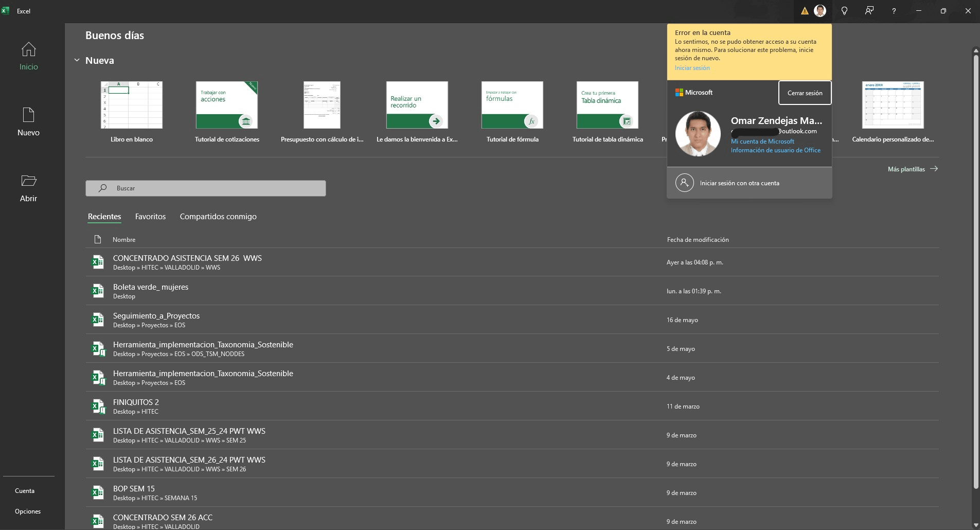Go to the Inicio home icon
Screen dimensions: 980x530
(29, 49)
